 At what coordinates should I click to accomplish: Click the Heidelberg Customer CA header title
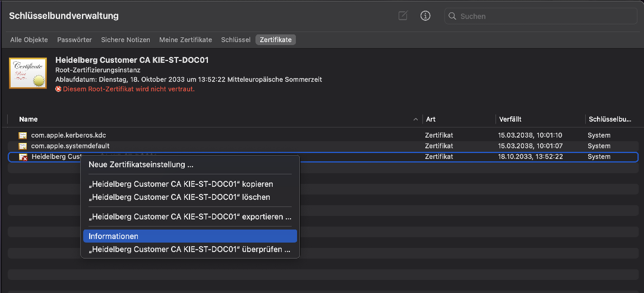[132, 60]
